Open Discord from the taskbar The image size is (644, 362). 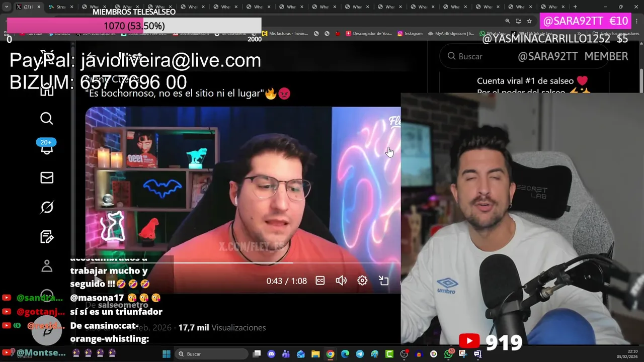point(272,354)
